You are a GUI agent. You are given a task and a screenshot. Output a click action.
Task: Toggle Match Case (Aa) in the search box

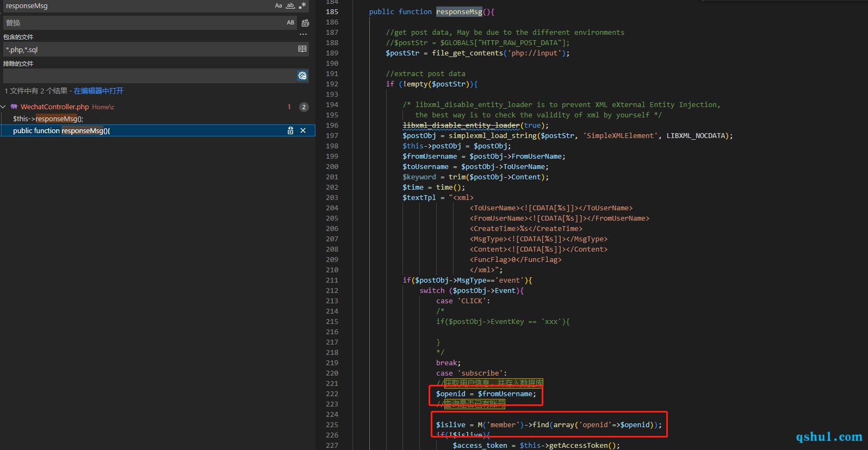tap(278, 5)
